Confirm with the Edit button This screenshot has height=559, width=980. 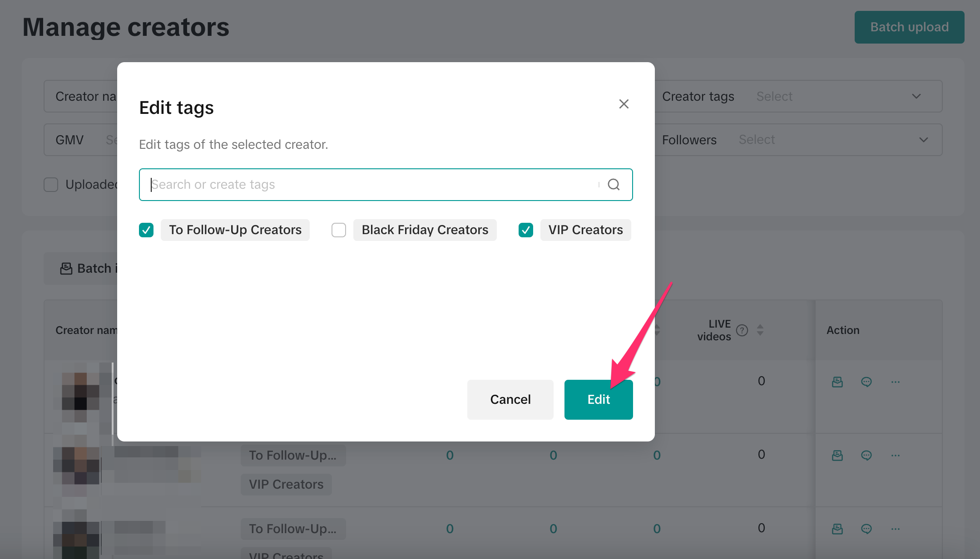point(598,399)
